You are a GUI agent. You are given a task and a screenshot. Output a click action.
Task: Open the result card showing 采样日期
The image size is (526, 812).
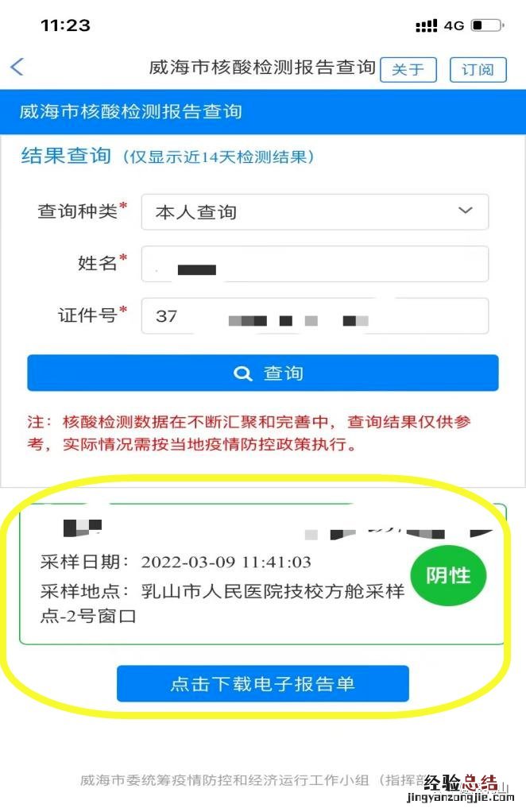[262, 574]
